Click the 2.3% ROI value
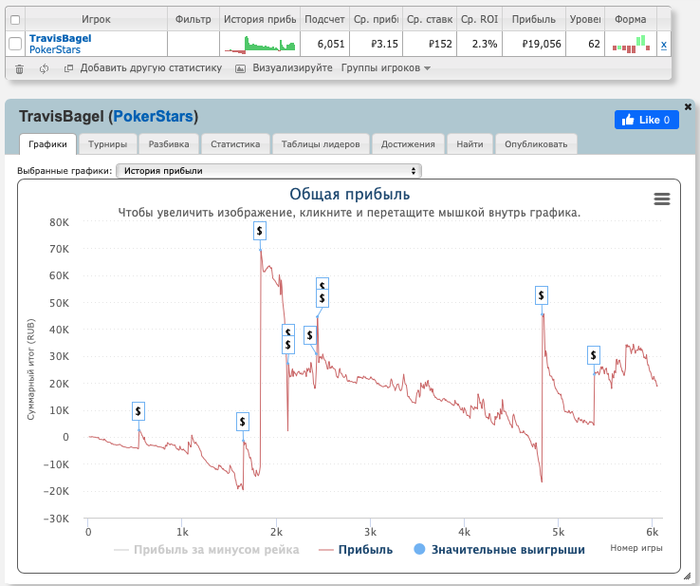Image resolution: width=700 pixels, height=586 pixels. tap(484, 44)
